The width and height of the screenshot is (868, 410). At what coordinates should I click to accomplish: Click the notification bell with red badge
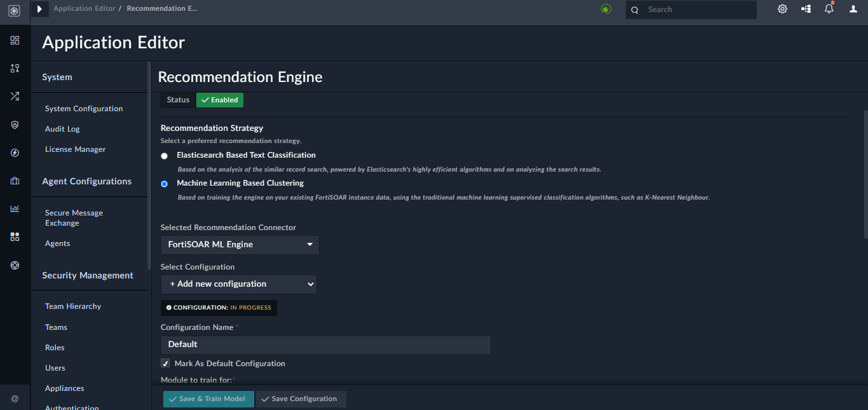click(x=829, y=9)
